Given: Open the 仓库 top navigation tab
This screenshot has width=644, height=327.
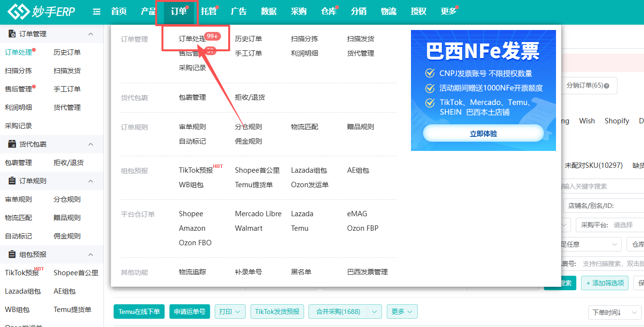Looking at the screenshot, I should [329, 12].
